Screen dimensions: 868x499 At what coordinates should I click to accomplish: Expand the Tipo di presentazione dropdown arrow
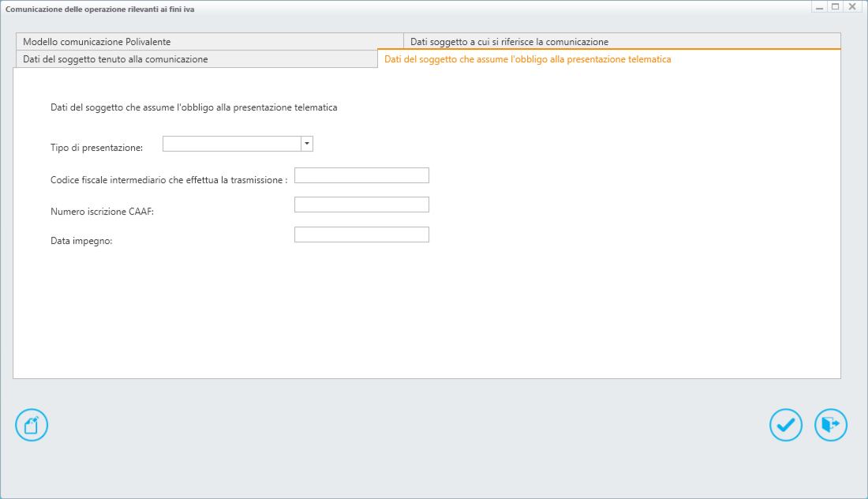(x=307, y=144)
